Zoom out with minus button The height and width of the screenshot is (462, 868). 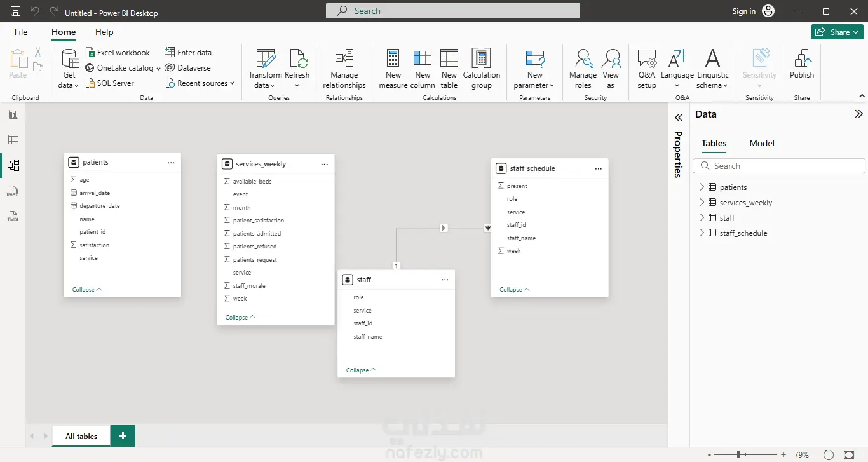(x=709, y=455)
